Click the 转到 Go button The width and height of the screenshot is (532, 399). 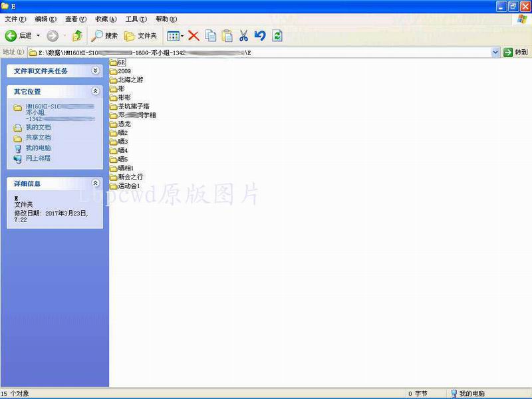pyautogui.click(x=516, y=53)
